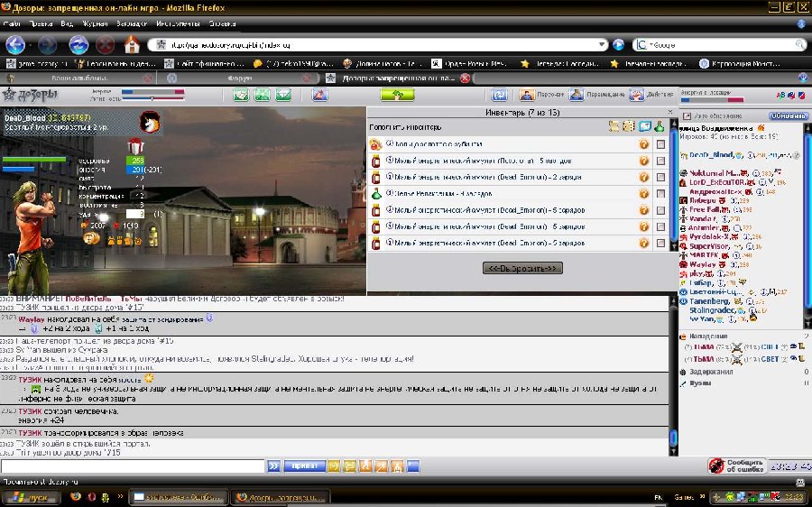Filter inventory by the scroll icon
Image resolution: width=812 pixels, height=507 pixels.
coord(614,126)
